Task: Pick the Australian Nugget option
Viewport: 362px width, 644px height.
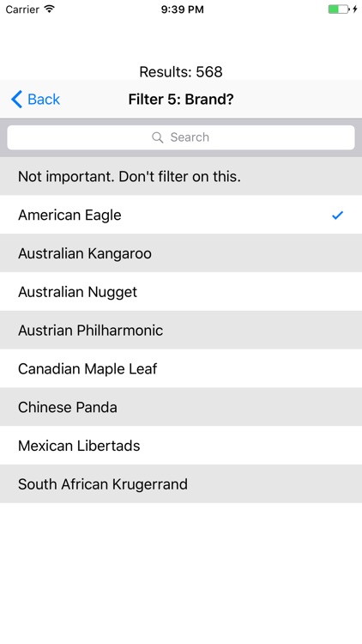Action: pos(181,292)
